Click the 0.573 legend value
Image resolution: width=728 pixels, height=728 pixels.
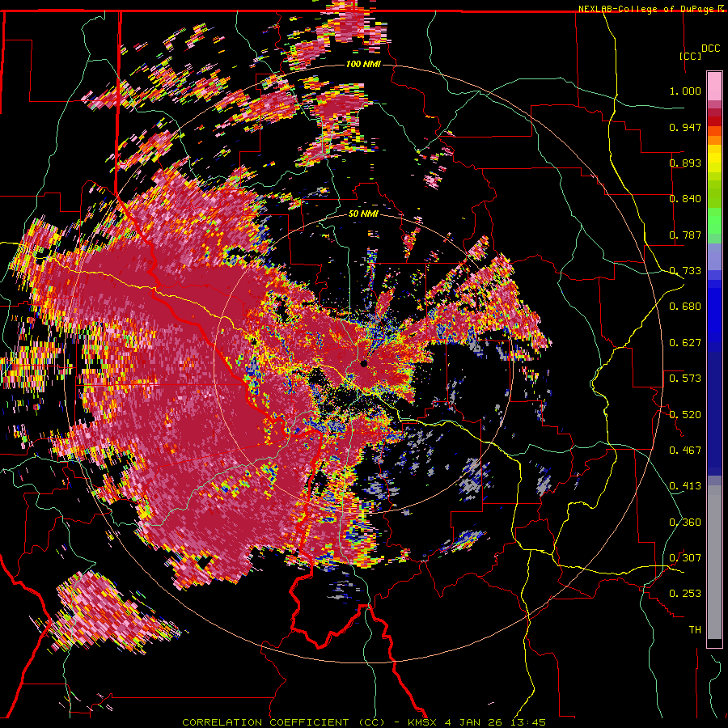pyautogui.click(x=685, y=379)
